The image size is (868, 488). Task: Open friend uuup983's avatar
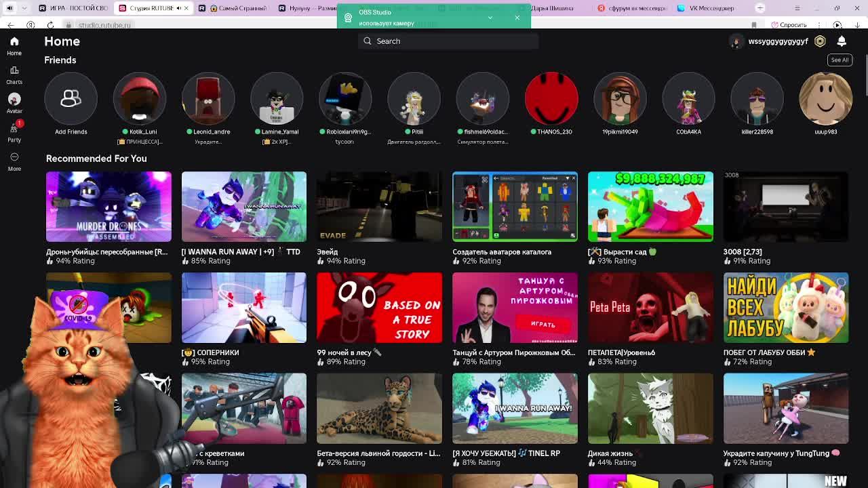point(825,99)
